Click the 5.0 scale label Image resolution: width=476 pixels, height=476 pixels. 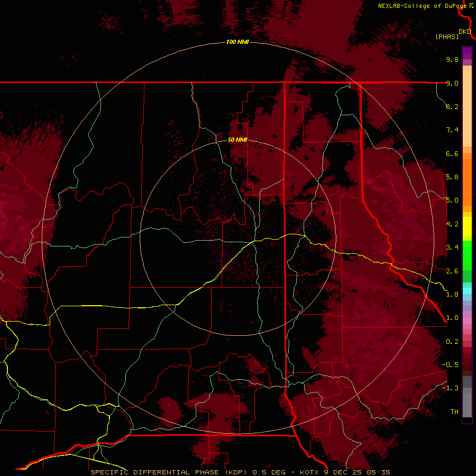point(452,200)
